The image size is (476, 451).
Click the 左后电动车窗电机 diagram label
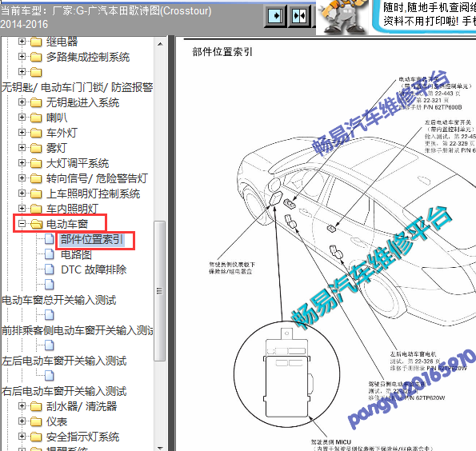click(x=413, y=354)
